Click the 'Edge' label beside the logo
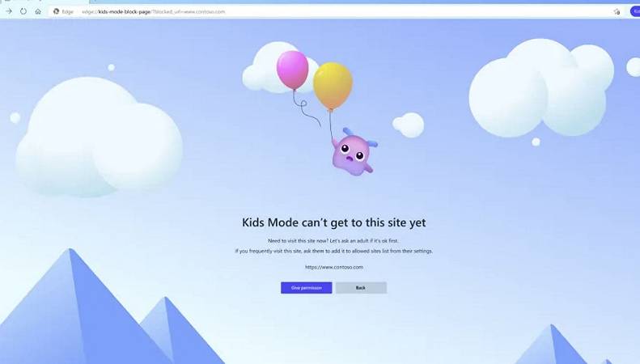The width and height of the screenshot is (640, 364). [68, 12]
